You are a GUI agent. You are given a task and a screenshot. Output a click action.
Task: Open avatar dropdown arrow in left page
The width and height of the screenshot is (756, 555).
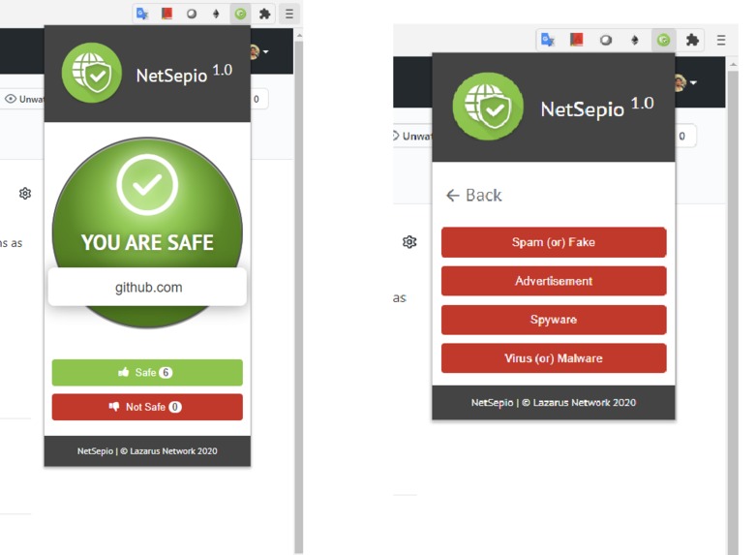265,51
